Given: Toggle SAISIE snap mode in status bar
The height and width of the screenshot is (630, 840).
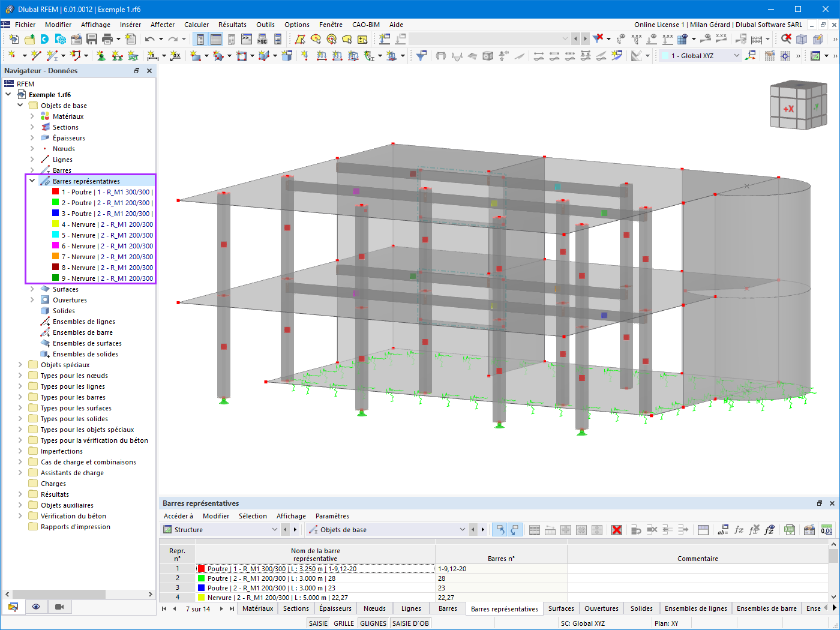Looking at the screenshot, I should [x=318, y=623].
